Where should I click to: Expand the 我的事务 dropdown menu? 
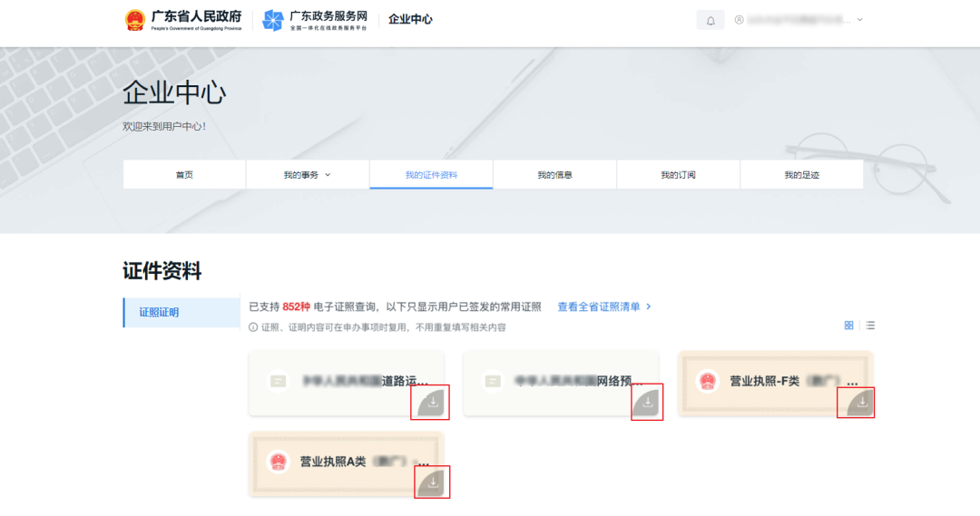tap(308, 175)
